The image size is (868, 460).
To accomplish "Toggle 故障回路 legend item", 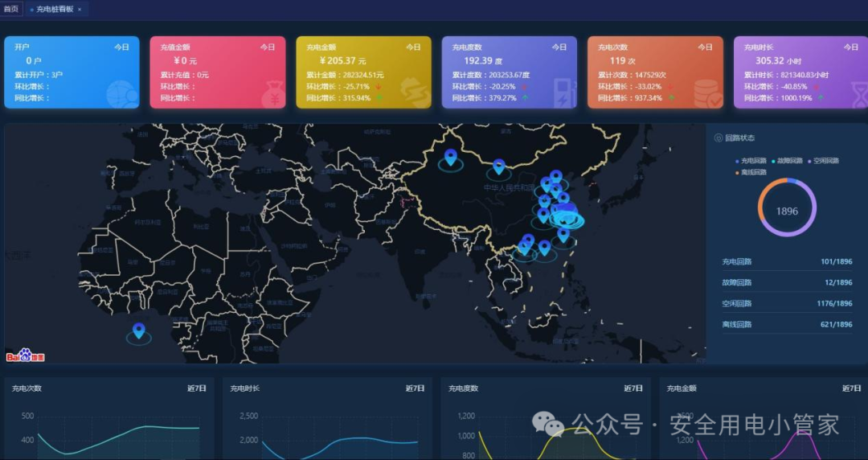I will [x=787, y=161].
